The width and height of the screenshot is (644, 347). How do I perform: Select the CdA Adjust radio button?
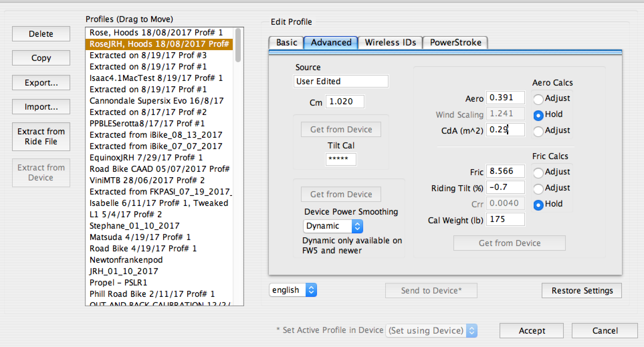click(x=538, y=131)
